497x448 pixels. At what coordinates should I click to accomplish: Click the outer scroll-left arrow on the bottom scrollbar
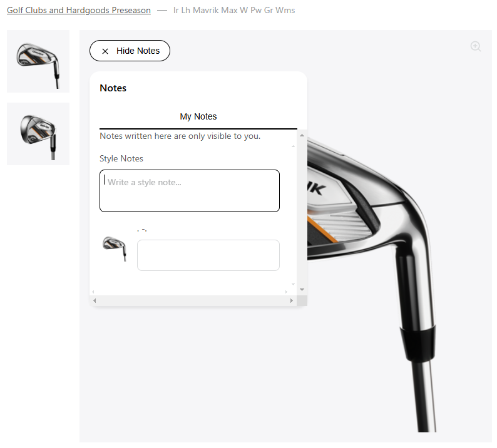tap(95, 300)
